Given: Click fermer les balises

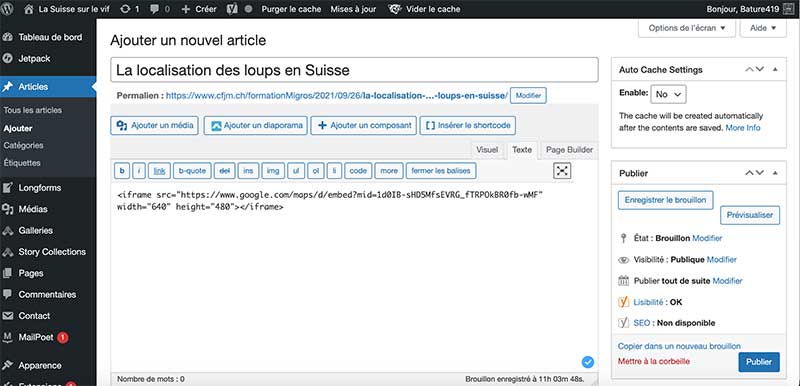Looking at the screenshot, I should click(x=441, y=171).
